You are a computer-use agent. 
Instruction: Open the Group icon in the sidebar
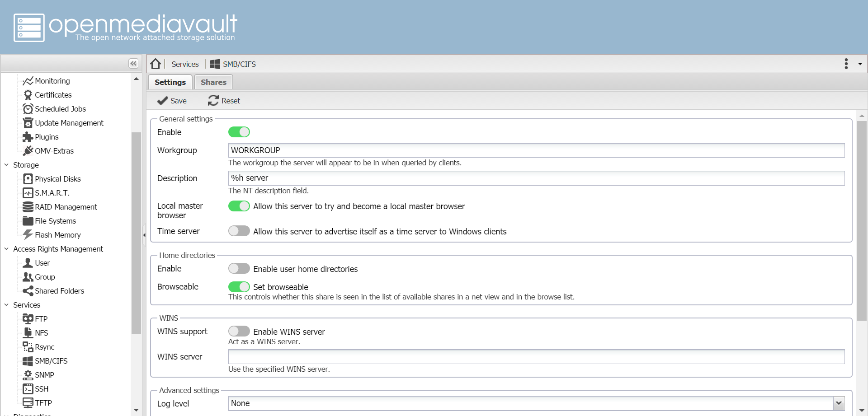tap(28, 277)
